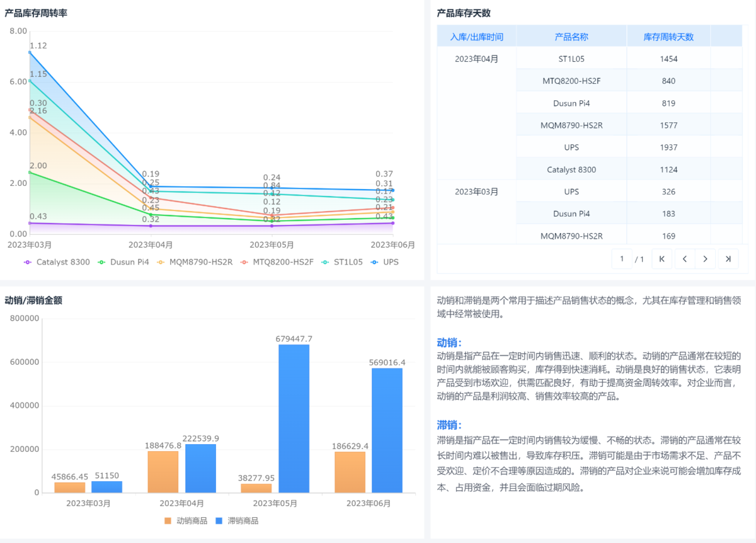Toggle the 动销商品 legend entry
756x543 pixels.
click(x=185, y=521)
